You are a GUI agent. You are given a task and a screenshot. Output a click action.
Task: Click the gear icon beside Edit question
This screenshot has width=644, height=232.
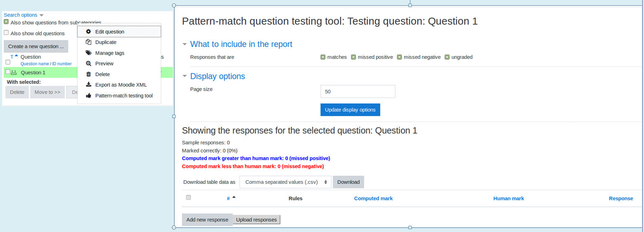tap(88, 31)
